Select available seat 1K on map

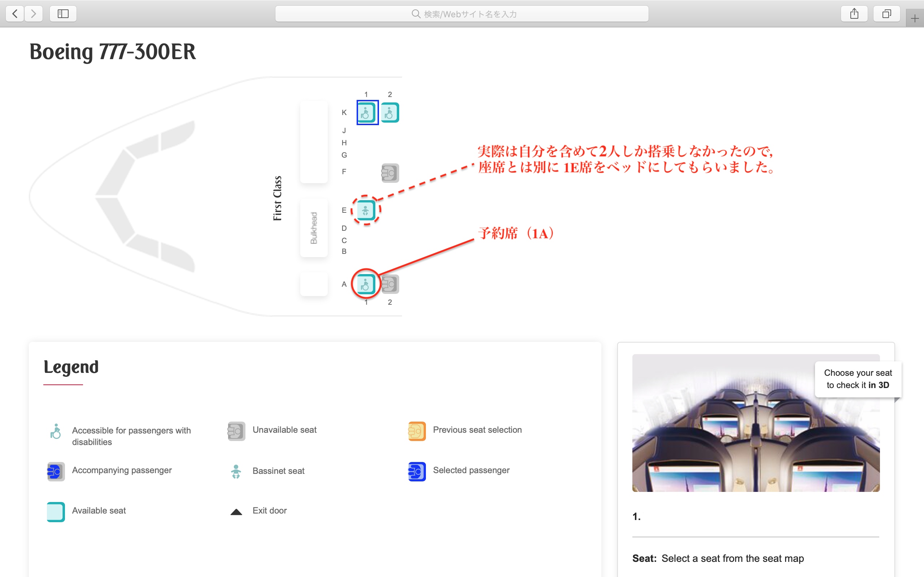point(367,113)
